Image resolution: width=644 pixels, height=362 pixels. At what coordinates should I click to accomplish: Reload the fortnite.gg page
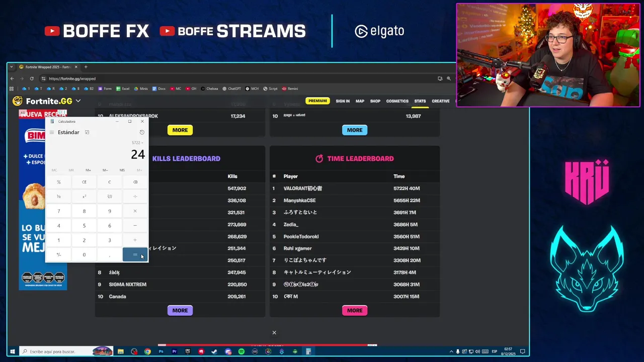[x=32, y=78]
